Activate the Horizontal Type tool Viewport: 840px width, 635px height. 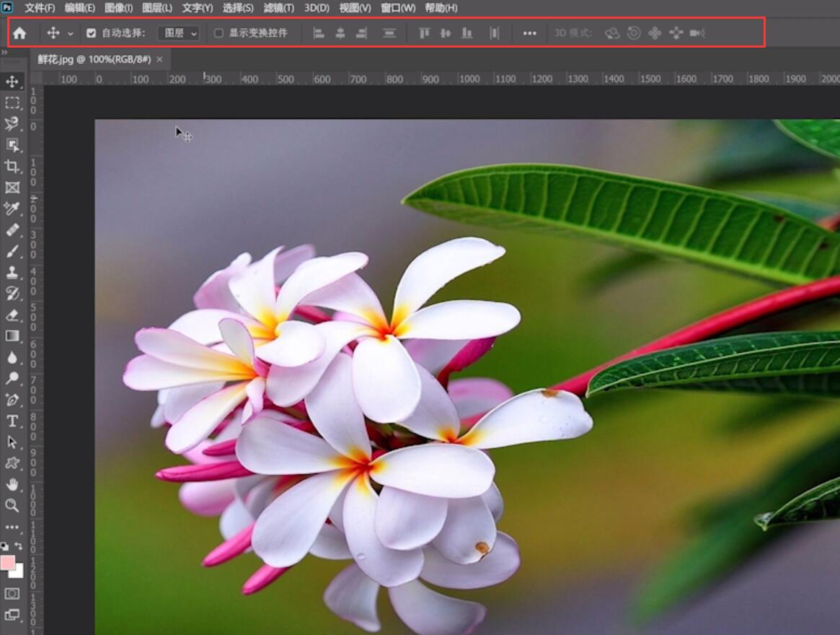(x=12, y=421)
